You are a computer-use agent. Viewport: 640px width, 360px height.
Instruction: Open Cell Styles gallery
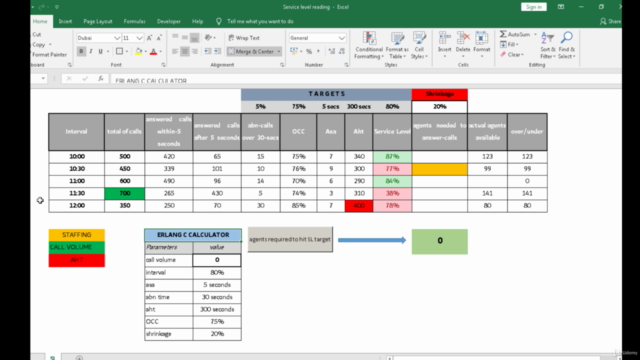pyautogui.click(x=419, y=45)
